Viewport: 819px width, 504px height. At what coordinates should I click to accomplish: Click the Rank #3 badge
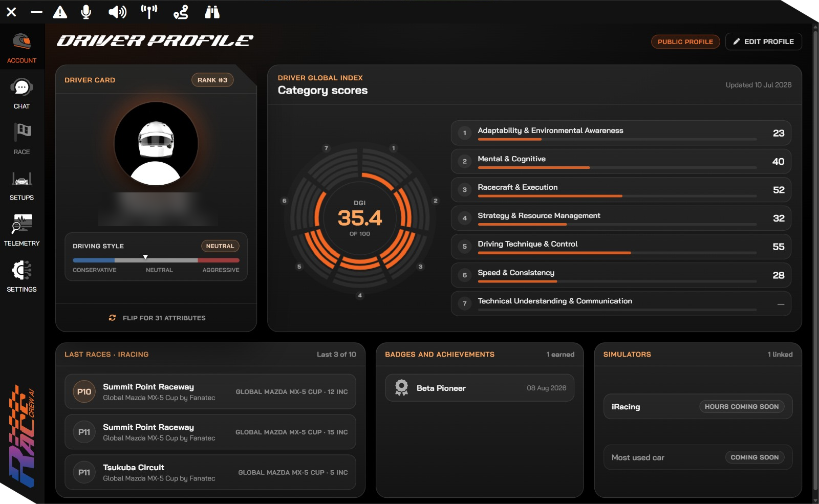click(x=212, y=80)
